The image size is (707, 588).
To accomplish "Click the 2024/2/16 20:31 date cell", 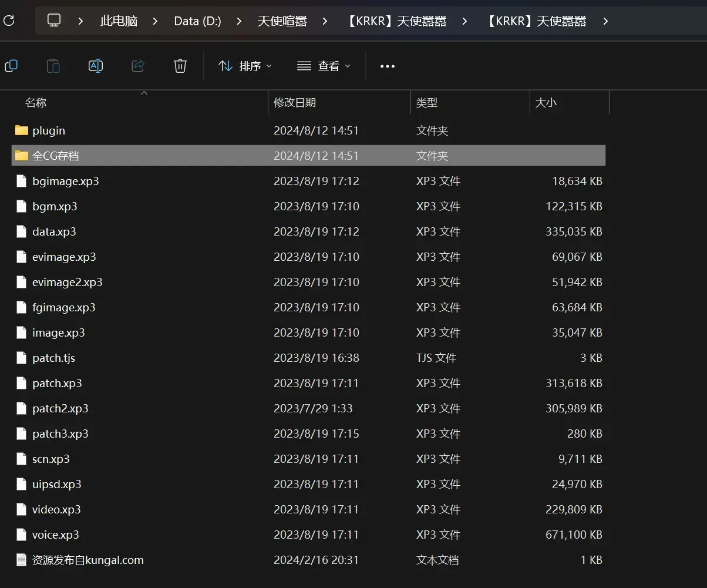I will [x=316, y=560].
